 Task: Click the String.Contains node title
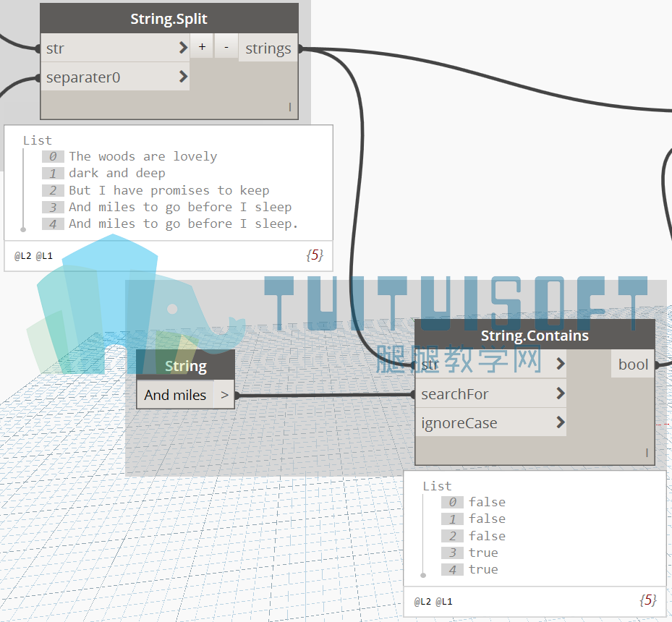click(x=535, y=336)
